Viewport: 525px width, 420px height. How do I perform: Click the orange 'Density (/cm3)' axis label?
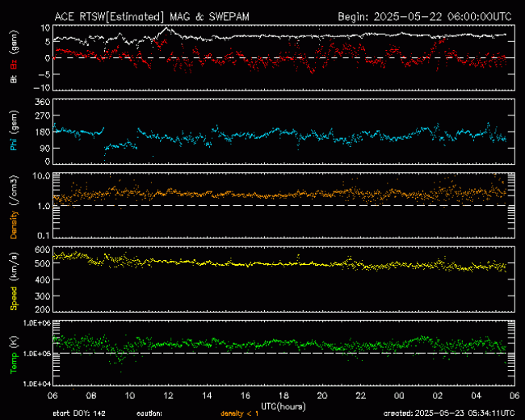(x=14, y=207)
